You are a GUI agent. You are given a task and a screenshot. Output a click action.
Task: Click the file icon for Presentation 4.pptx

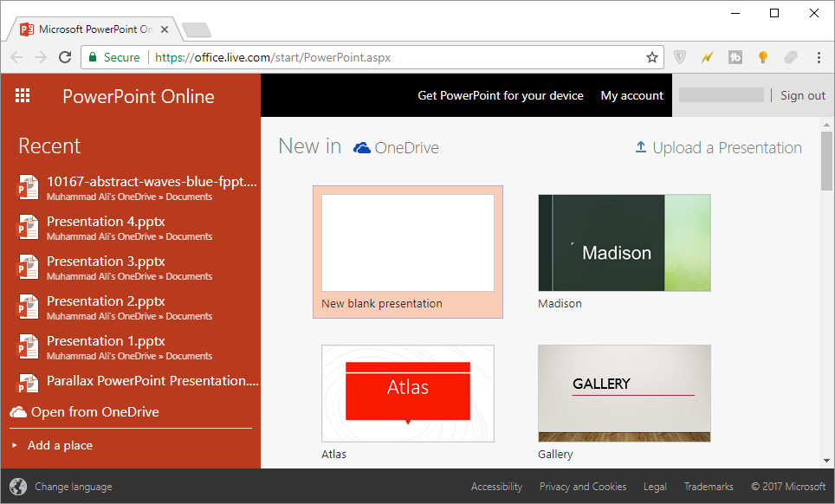coord(29,227)
